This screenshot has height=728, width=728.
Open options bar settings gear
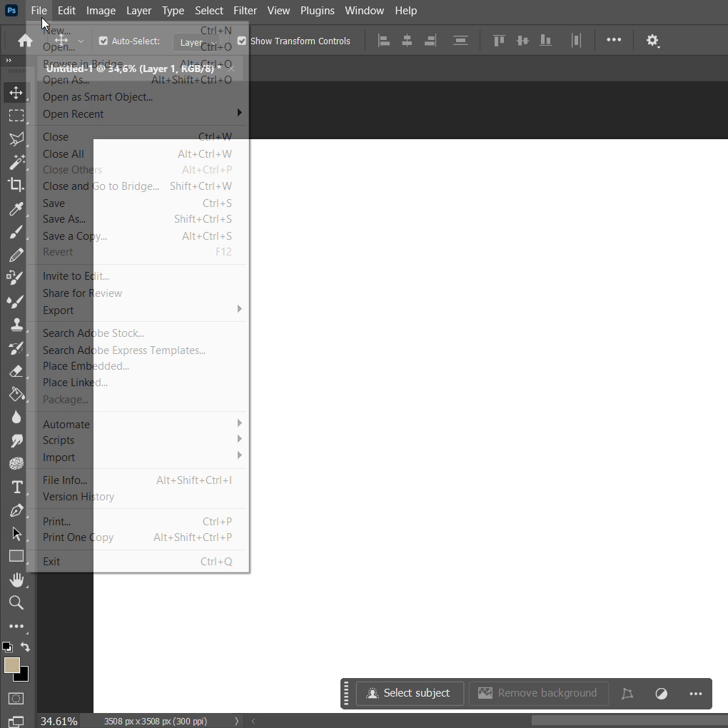(x=652, y=41)
